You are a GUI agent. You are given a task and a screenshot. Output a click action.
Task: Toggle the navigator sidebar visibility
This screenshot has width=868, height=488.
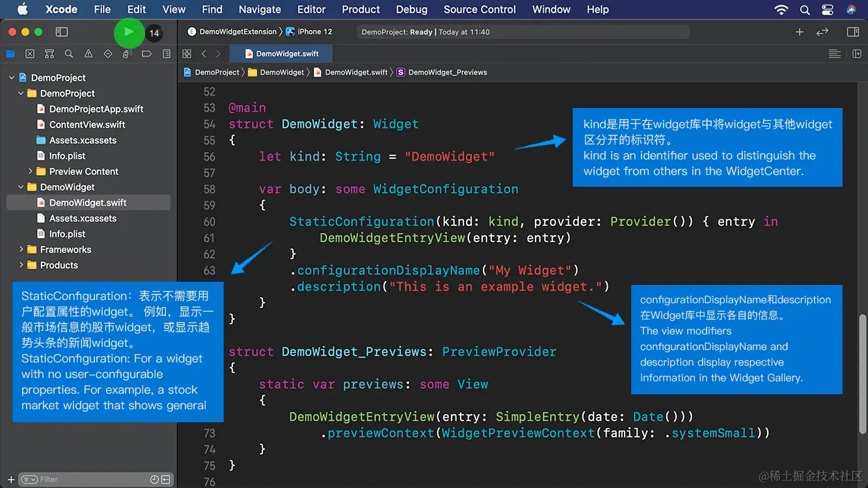click(x=62, y=32)
